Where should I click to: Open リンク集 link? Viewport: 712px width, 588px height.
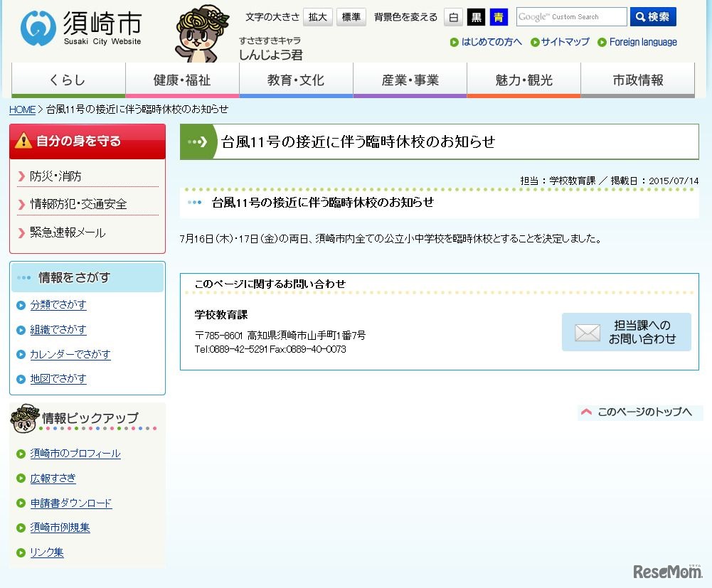click(x=47, y=552)
